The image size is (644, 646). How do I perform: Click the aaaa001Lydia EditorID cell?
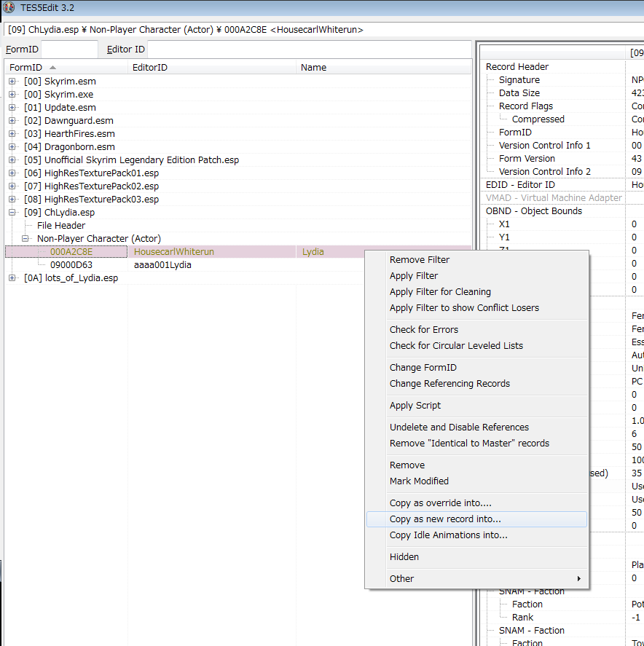[162, 265]
